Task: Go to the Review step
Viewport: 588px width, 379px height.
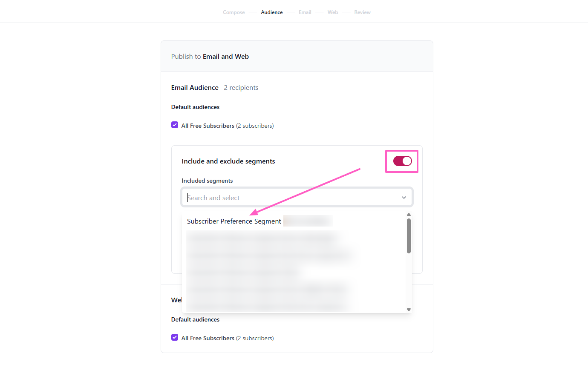Action: click(362, 12)
